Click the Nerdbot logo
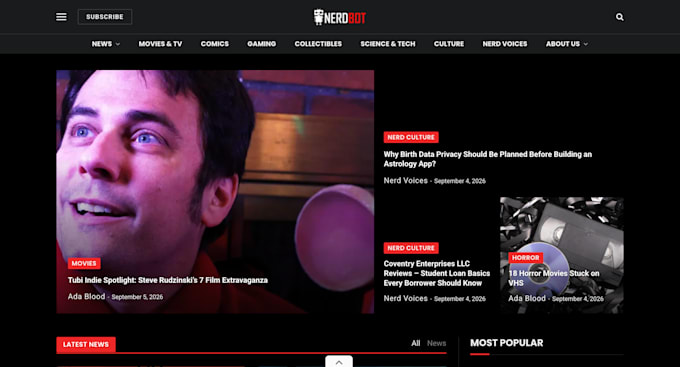Screen dimensions: 680x367 pos(340,17)
